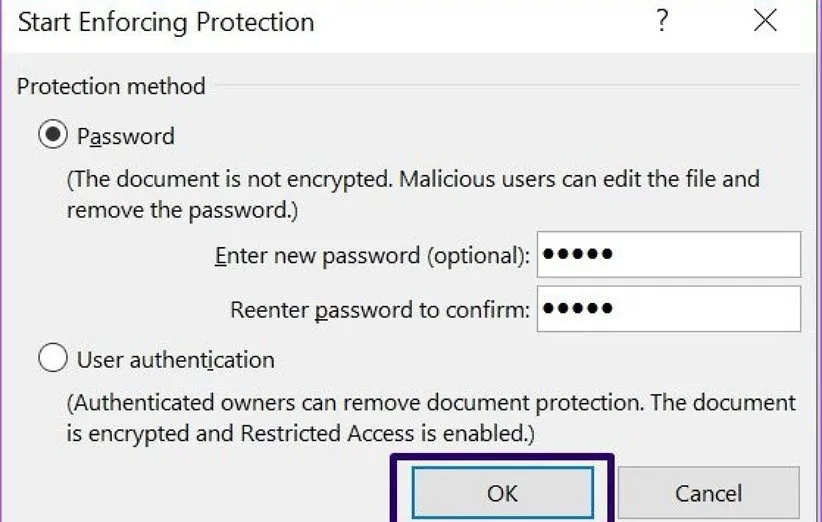
Task: Click the 'document is not encrypted' note
Action: click(x=413, y=180)
